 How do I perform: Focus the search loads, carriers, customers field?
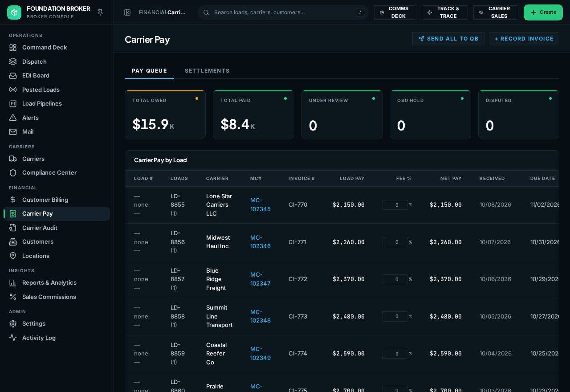point(283,12)
